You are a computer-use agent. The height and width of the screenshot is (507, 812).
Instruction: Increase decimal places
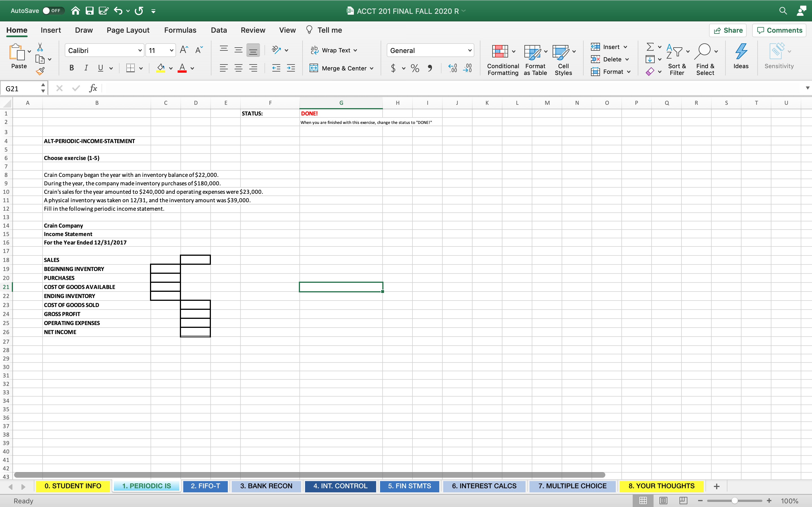pyautogui.click(x=452, y=68)
